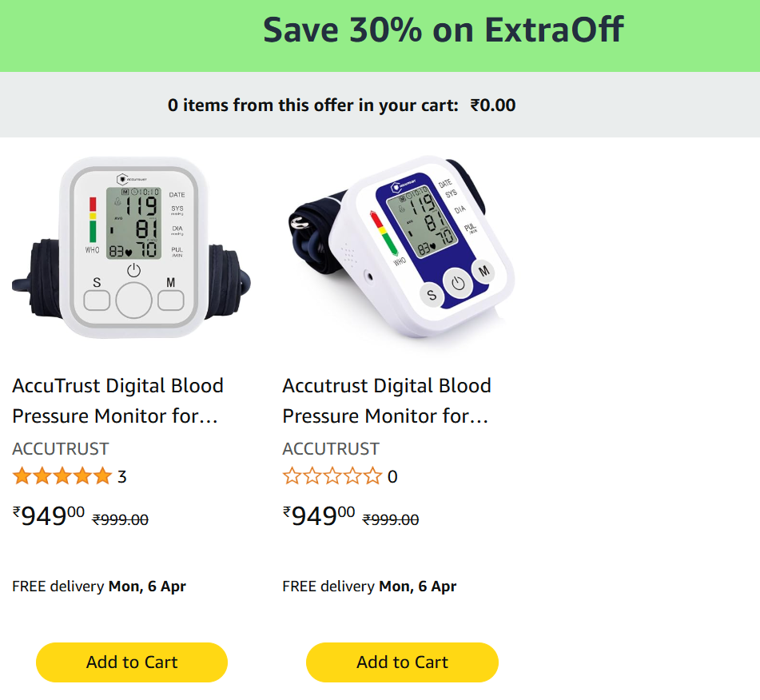760x700 pixels.
Task: Click the struck-through ₹999.00 of the first product
Action: 121,519
